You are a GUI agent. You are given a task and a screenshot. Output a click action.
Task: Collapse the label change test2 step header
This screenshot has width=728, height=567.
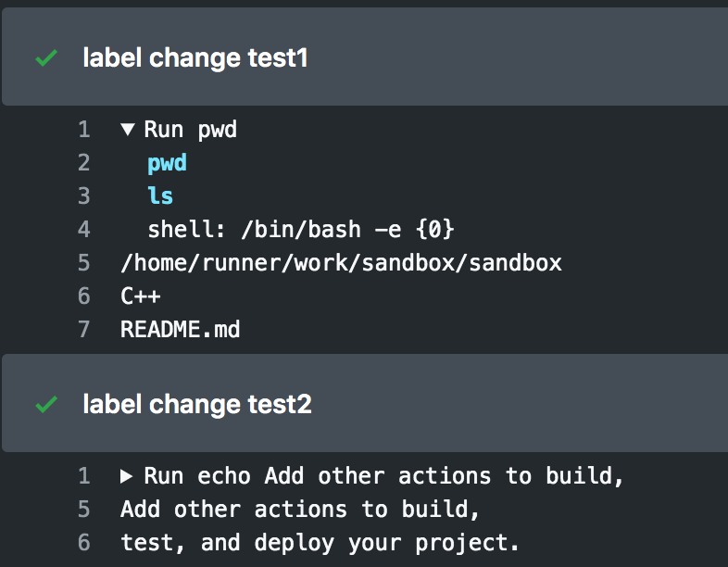click(196, 405)
